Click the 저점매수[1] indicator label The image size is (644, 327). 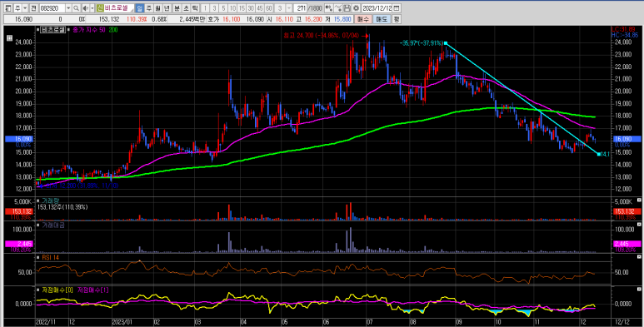point(93,290)
